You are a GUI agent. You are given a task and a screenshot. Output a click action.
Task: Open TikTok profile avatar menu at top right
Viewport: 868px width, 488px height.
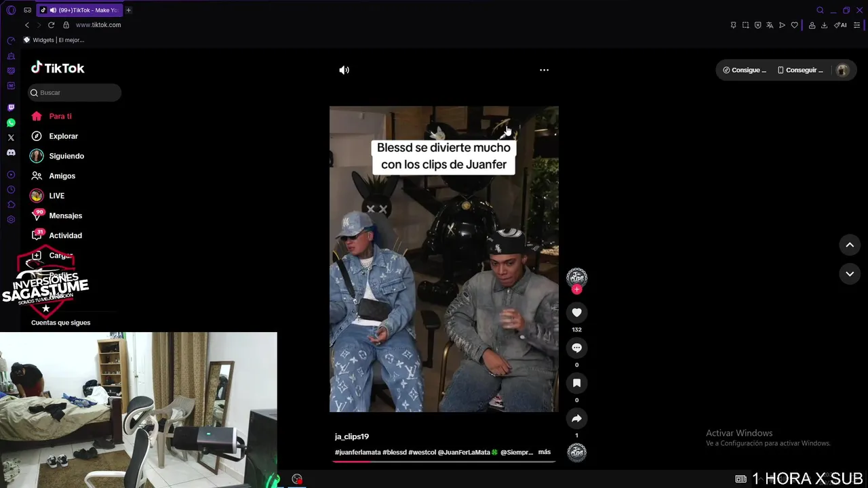click(842, 70)
